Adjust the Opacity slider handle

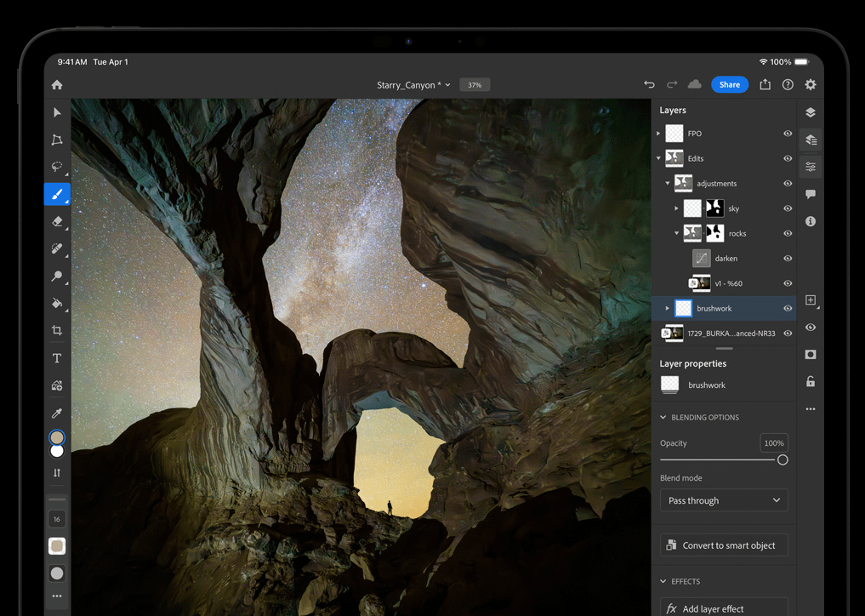(x=782, y=460)
